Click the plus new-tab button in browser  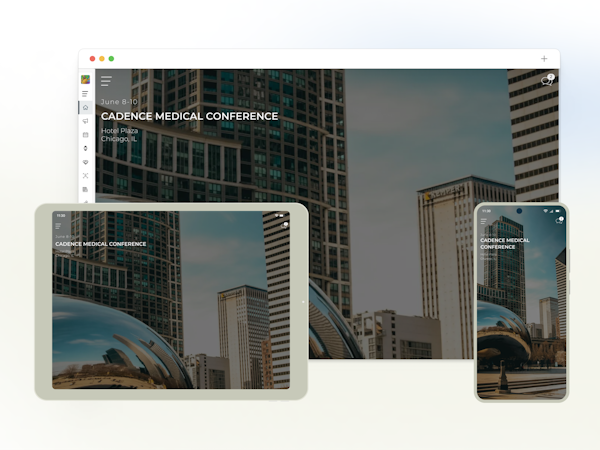544,59
